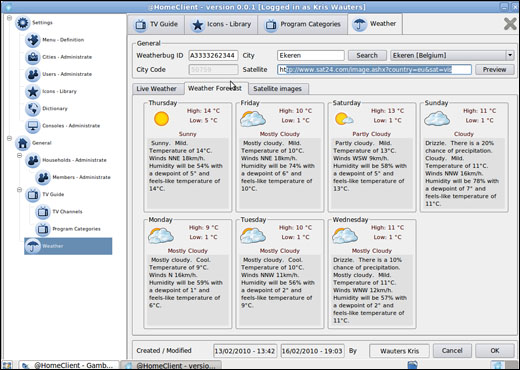Click the OK button
Viewport: 520px width, 370px height.
pos(495,351)
